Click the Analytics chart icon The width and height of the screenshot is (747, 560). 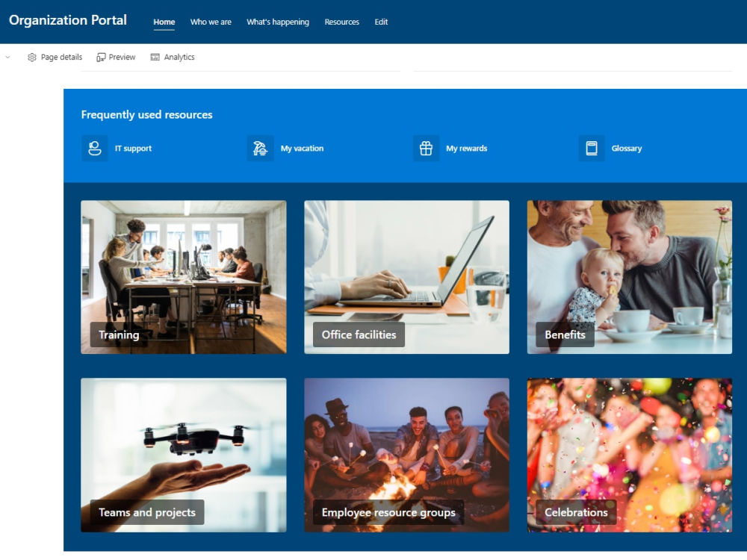(155, 57)
